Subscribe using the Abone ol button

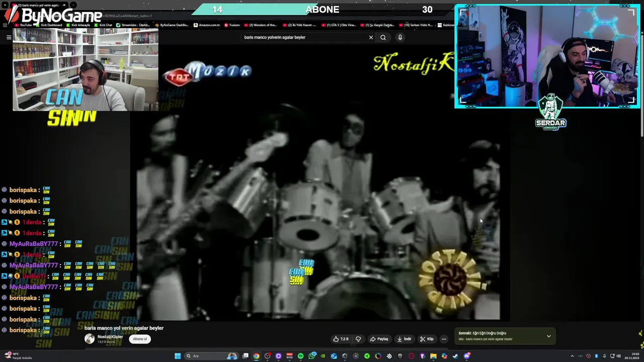pos(140,339)
